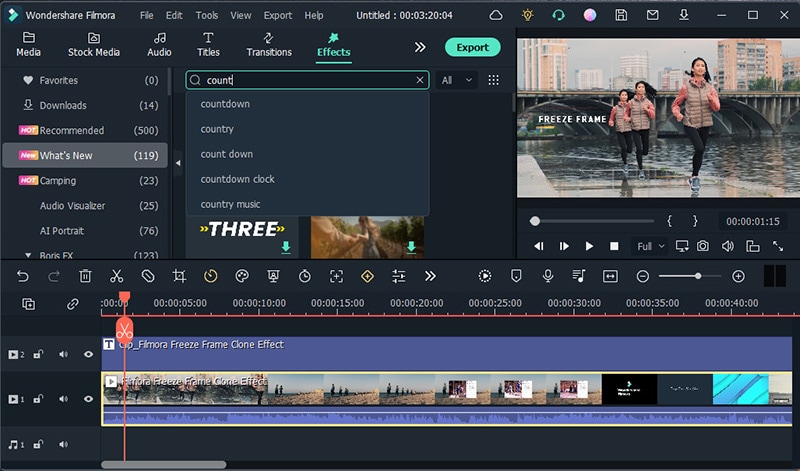
Task: Clear search with the X button
Action: [420, 80]
